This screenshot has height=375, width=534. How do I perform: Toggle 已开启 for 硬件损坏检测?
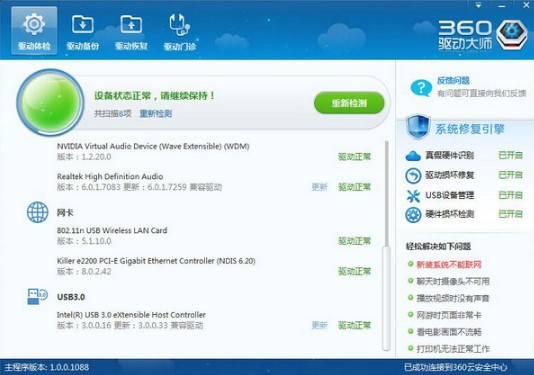(510, 214)
